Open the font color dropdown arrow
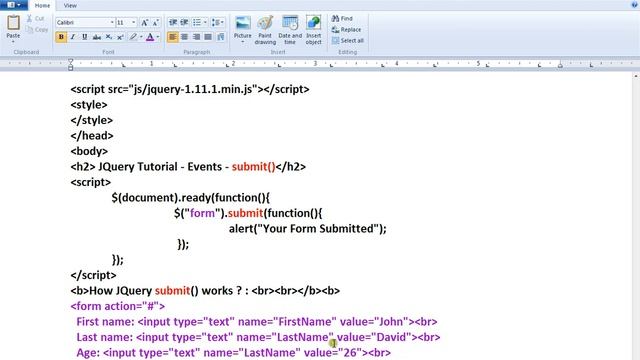Screen dimensions: 640x360 [x=158, y=37]
